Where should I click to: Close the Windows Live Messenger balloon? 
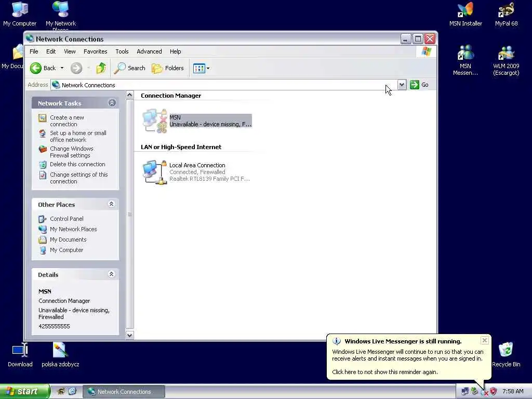[x=485, y=340]
